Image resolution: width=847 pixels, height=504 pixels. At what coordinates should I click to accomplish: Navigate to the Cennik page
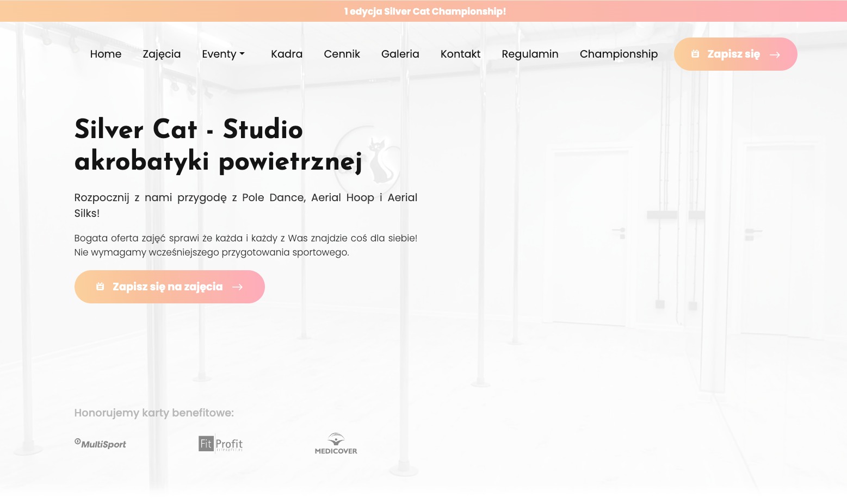pyautogui.click(x=342, y=54)
